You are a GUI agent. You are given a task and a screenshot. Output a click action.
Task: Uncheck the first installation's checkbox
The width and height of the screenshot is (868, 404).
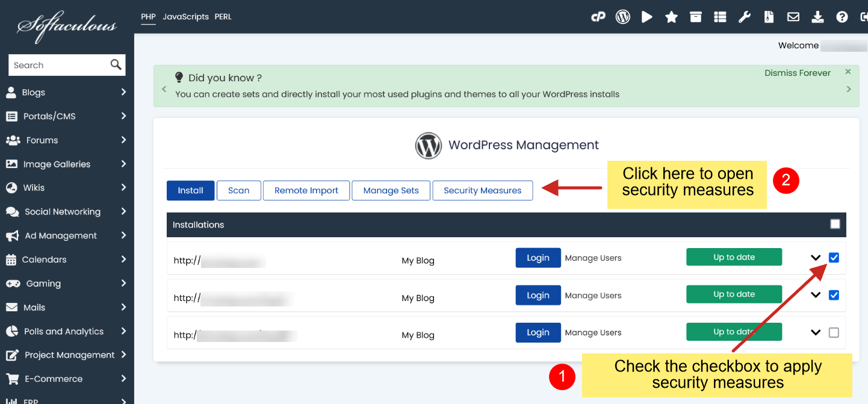pos(834,258)
